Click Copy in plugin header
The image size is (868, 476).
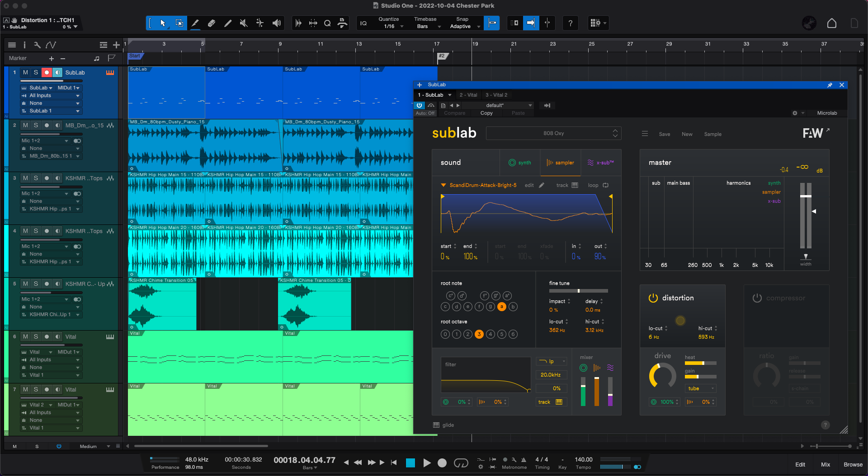(486, 113)
